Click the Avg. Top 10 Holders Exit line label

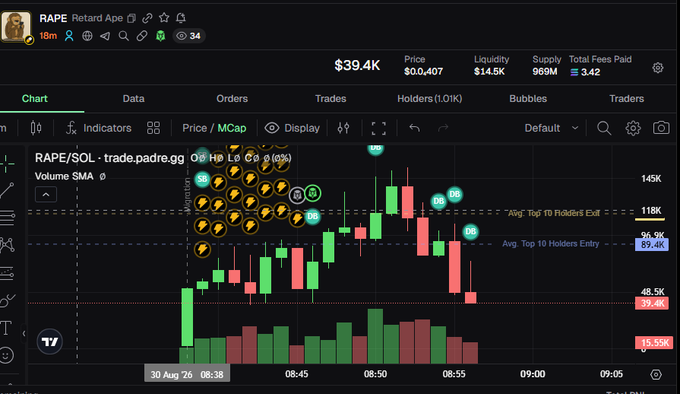coord(554,213)
